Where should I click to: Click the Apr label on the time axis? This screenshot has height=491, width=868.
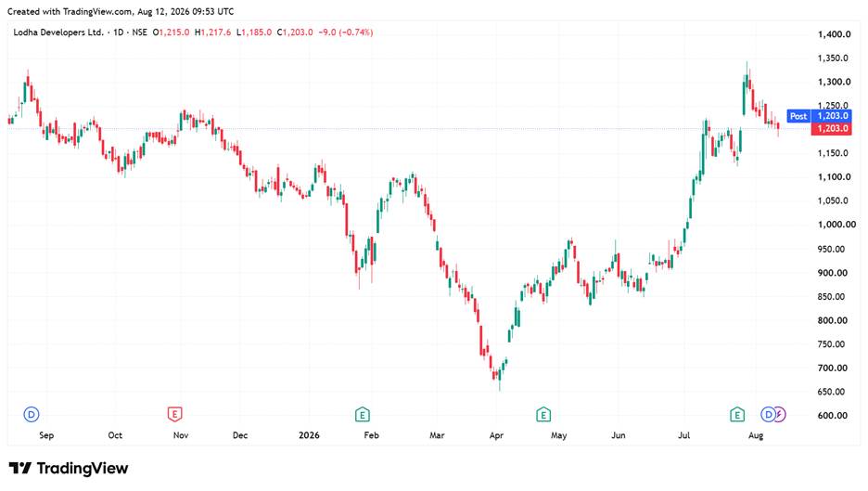pos(496,435)
